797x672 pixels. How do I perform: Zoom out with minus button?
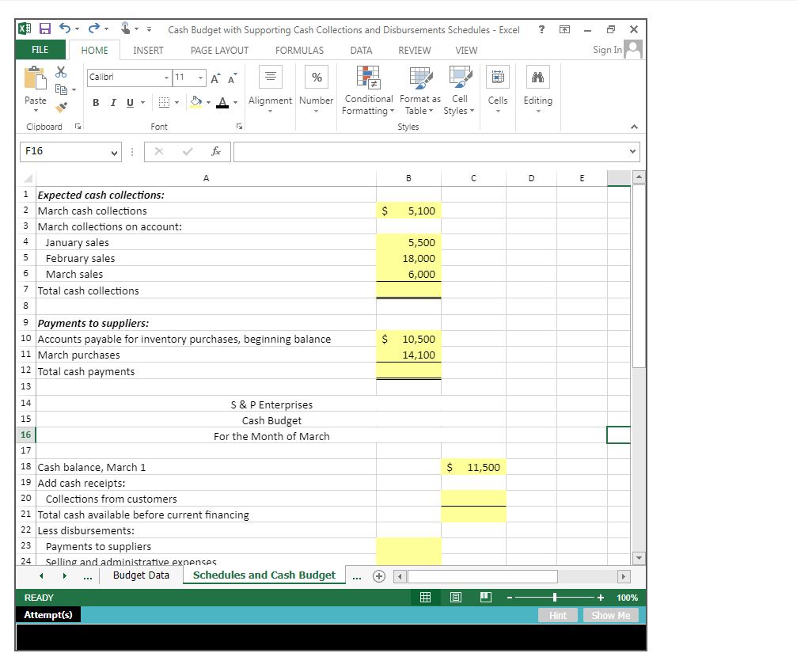coord(510,598)
